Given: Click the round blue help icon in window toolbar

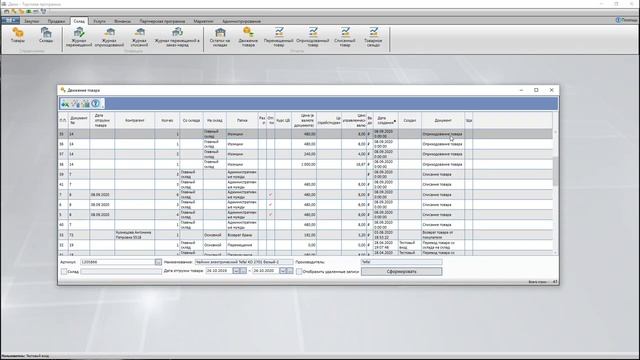Looking at the screenshot, I should click(x=96, y=104).
